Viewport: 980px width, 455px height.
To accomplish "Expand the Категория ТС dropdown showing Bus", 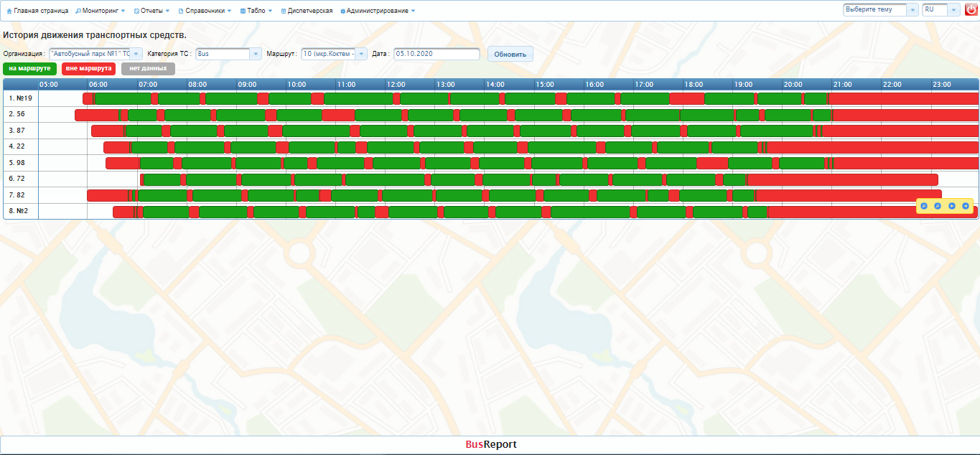I will point(228,54).
